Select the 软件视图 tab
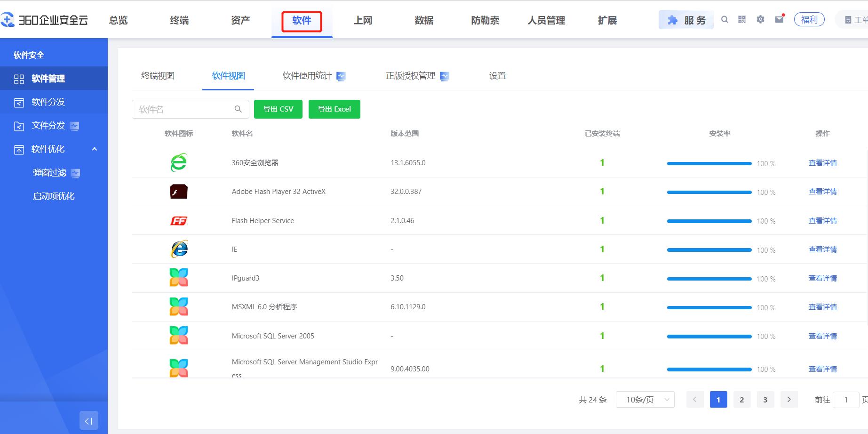 point(228,76)
